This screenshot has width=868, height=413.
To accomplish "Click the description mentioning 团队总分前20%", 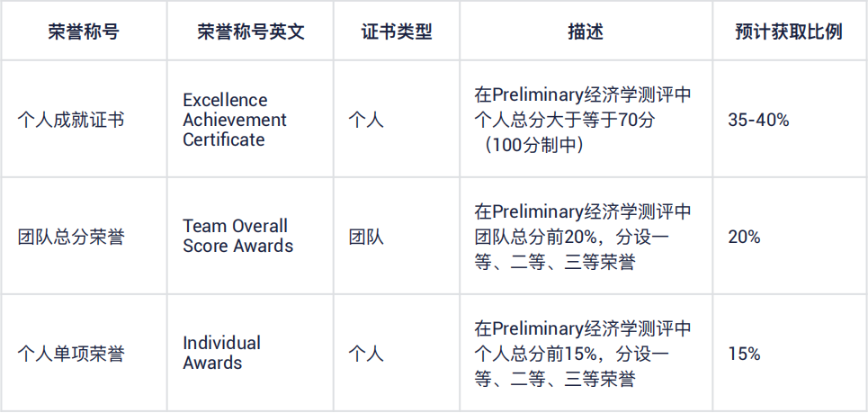I will tap(583, 237).
